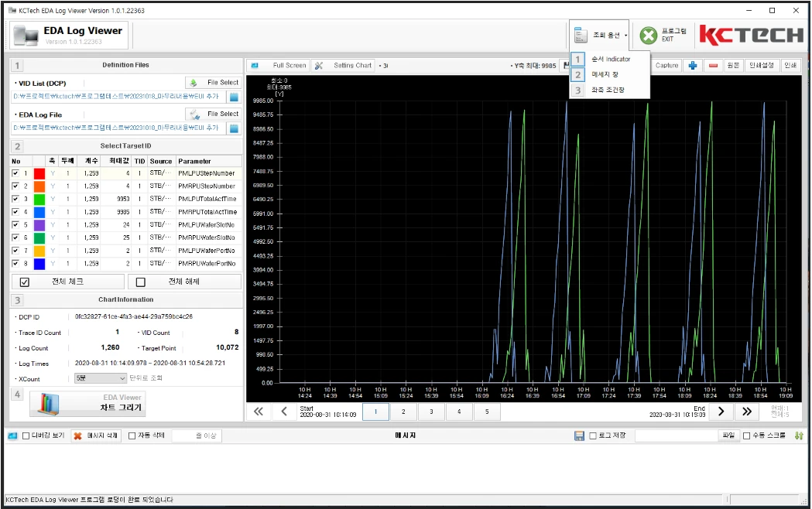Screen dimensions: 812x509
Task: Jump to first page with double-left arrow
Action: coord(259,412)
